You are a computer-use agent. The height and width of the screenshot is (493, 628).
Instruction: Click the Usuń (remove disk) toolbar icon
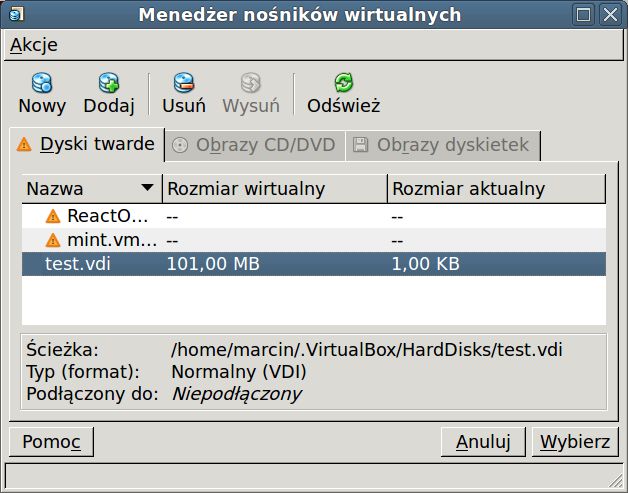(184, 83)
